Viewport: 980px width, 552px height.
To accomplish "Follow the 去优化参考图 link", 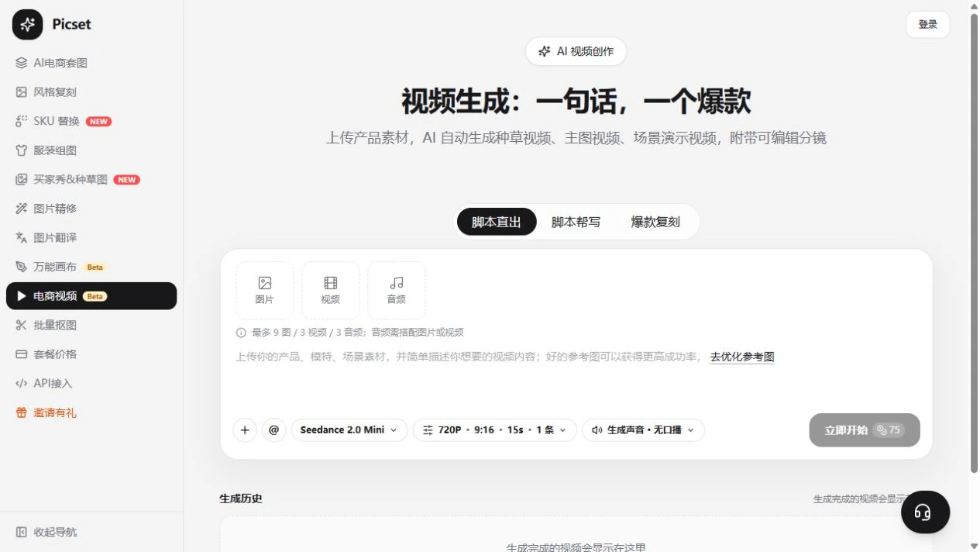I will point(742,357).
